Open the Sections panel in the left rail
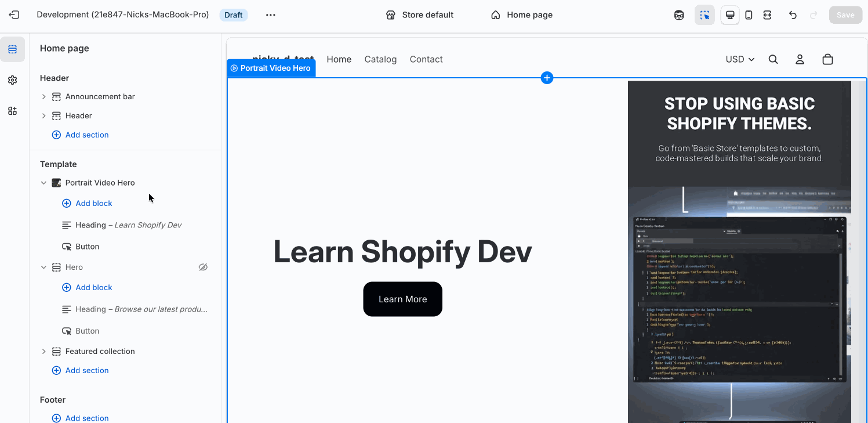The height and width of the screenshot is (423, 868). click(13, 49)
